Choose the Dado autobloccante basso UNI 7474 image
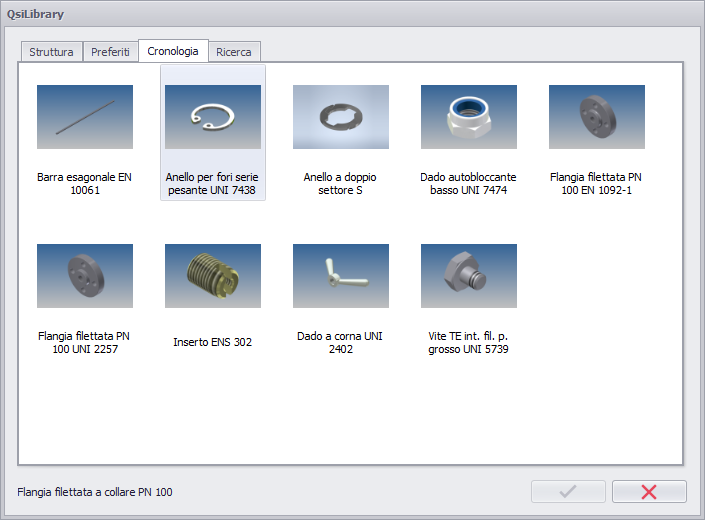This screenshot has height=520, width=705. [x=469, y=117]
